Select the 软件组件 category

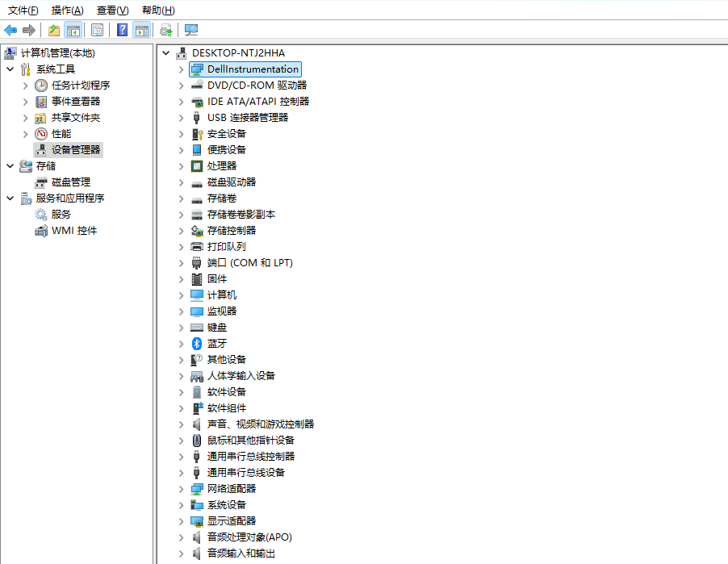pos(227,408)
